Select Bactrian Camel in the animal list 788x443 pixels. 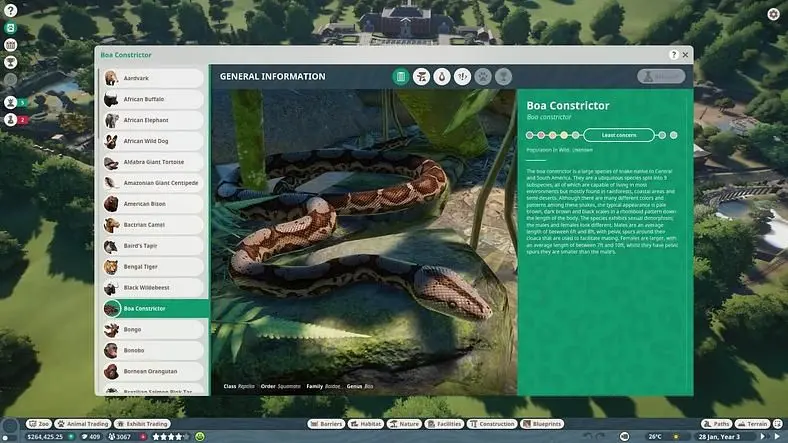(153, 225)
